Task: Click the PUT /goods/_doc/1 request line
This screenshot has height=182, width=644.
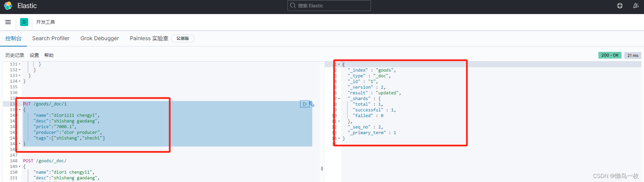Action: tap(45, 104)
